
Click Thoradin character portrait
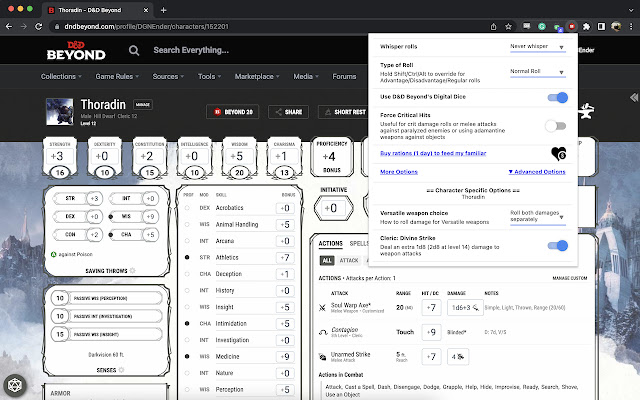(60, 111)
